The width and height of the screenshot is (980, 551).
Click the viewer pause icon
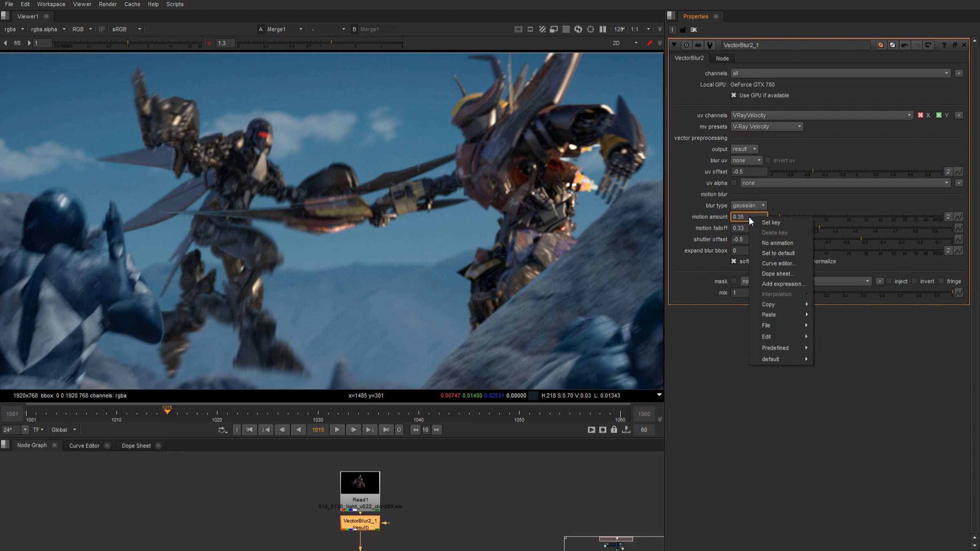pyautogui.click(x=603, y=29)
